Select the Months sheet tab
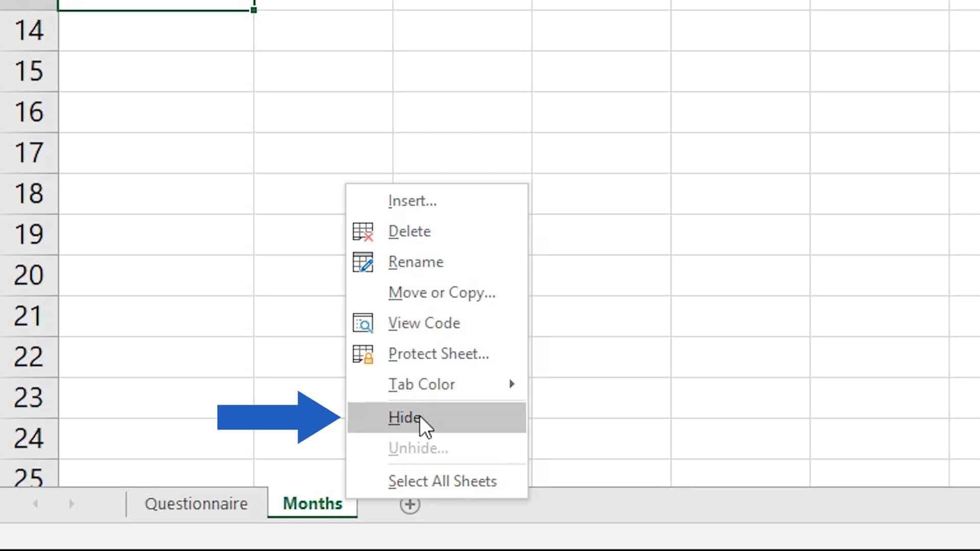This screenshot has height=551, width=980. click(312, 504)
